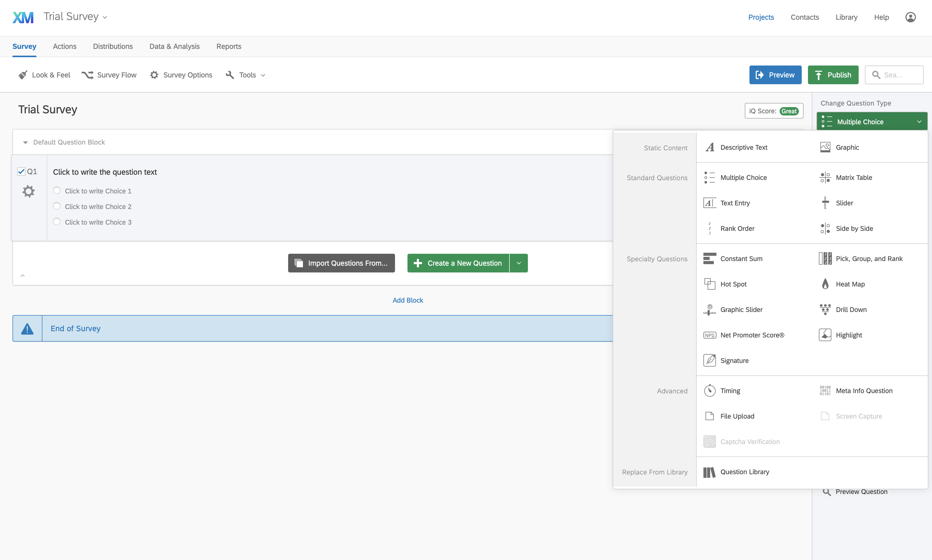Screen dimensions: 932x560
Task: Pick the Net Promoter Score NPS icon
Action: point(709,335)
